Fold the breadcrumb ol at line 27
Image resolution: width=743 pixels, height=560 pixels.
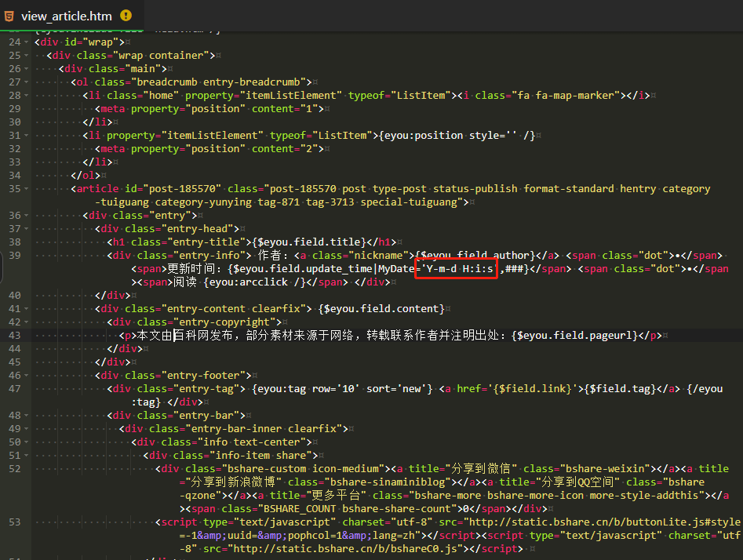click(27, 82)
